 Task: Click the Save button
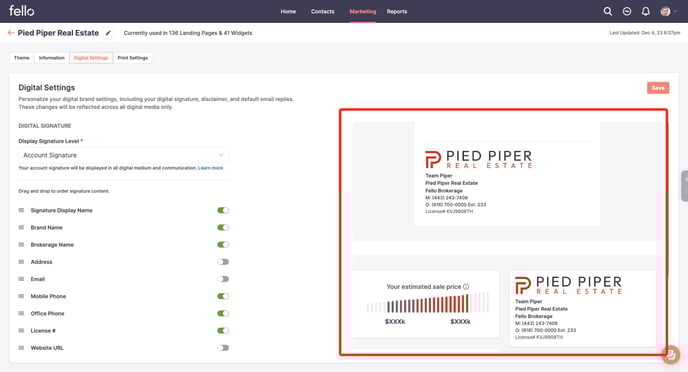click(658, 88)
